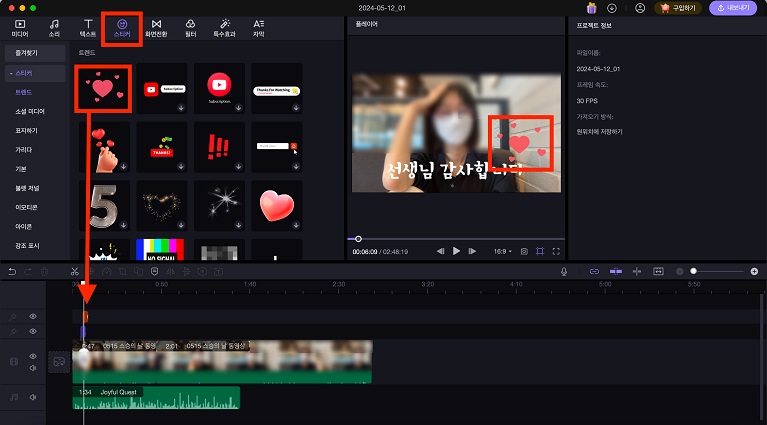
Task: Hide the main video track with eye icon
Action: coord(33,355)
